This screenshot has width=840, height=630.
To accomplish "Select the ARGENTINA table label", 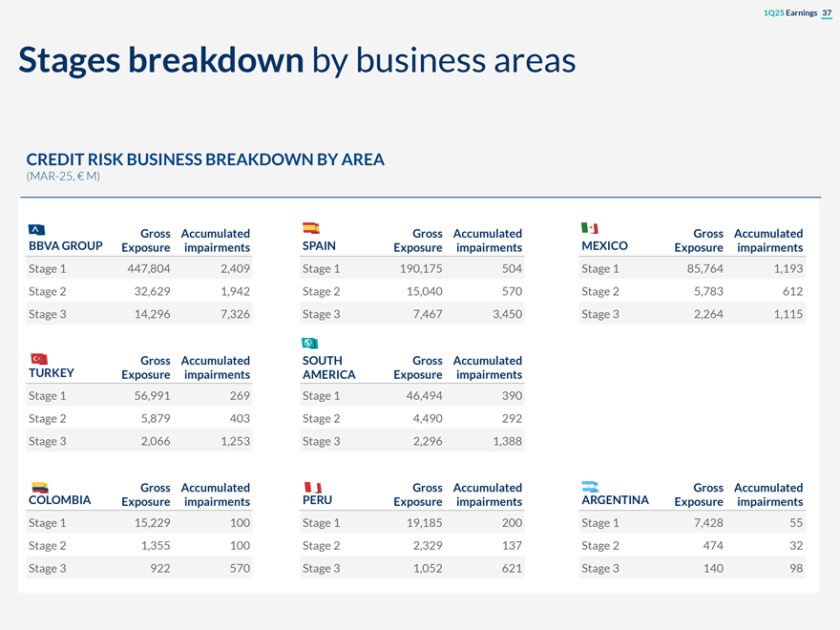I will (615, 500).
